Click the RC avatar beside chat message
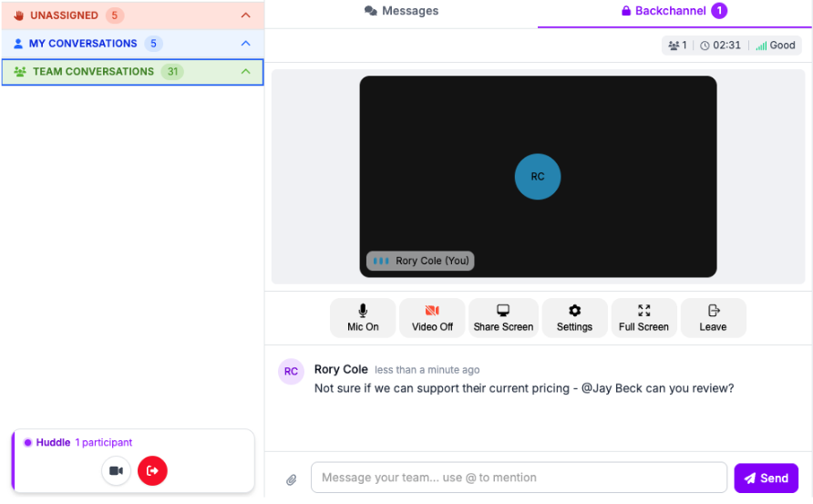813x504 pixels. [291, 371]
